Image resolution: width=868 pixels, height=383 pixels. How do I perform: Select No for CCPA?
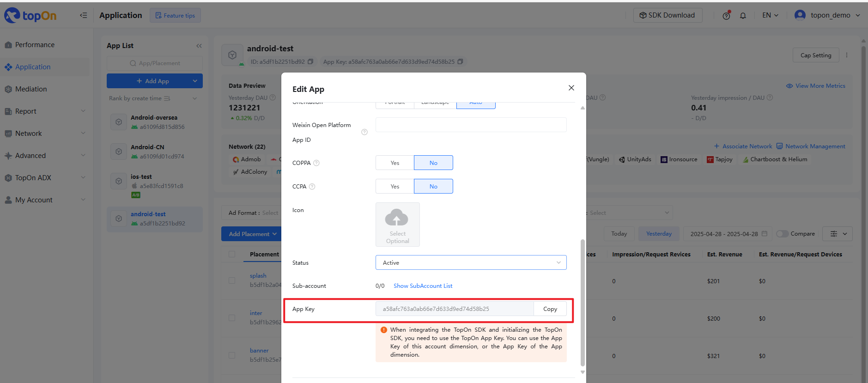coord(433,187)
